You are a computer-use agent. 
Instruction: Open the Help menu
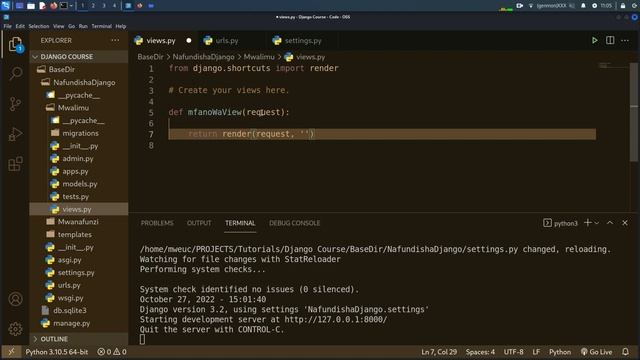(121, 26)
